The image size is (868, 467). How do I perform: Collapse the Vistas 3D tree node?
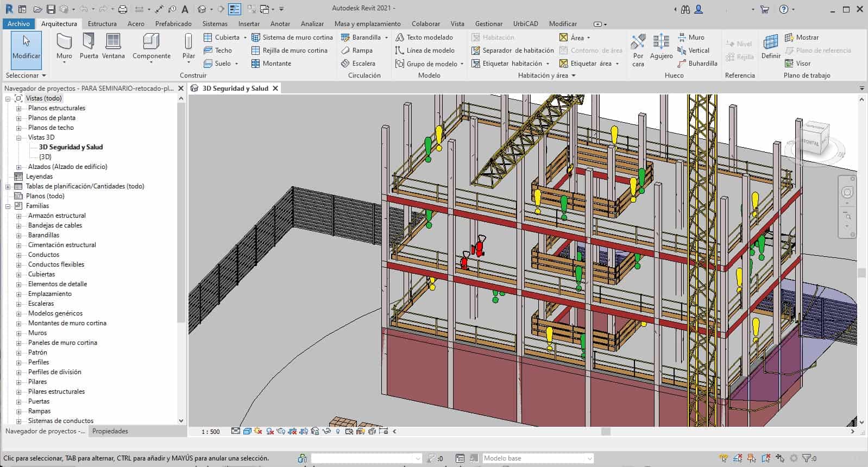[x=18, y=137]
